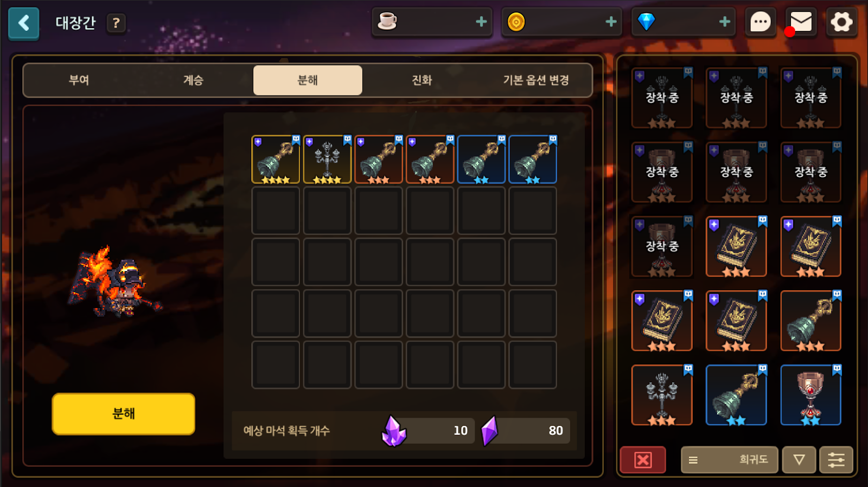Screen dimensions: 868x487
Task: Toggle sort order with the triangle button
Action: tap(799, 460)
